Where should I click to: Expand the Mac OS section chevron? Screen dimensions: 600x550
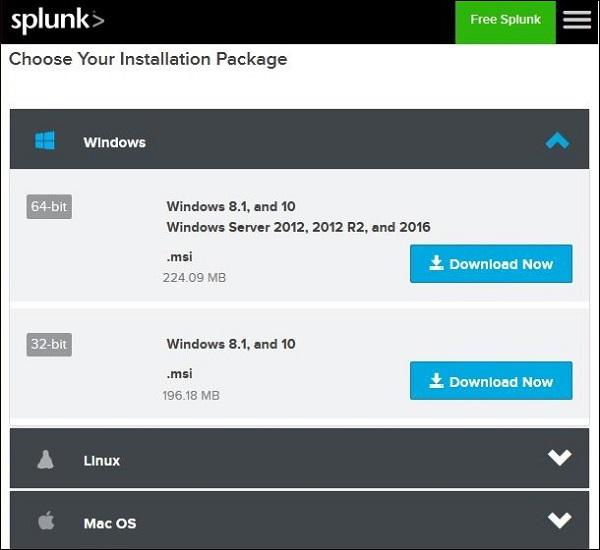tap(559, 520)
